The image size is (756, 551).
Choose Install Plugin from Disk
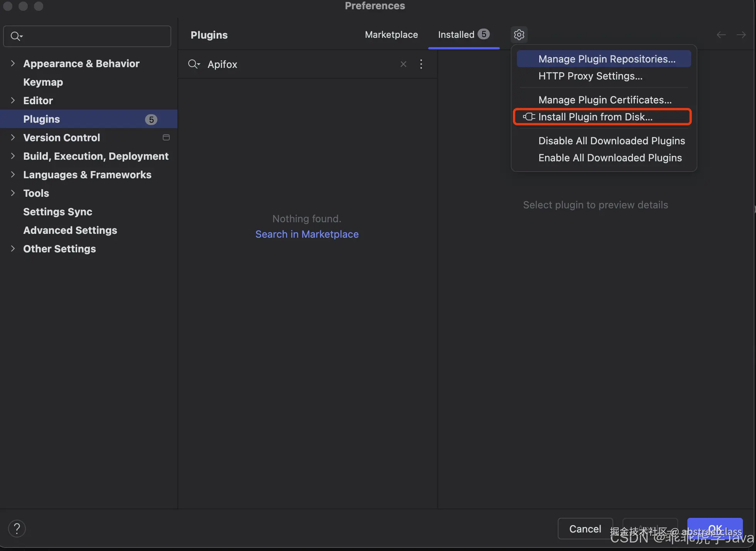tap(595, 117)
